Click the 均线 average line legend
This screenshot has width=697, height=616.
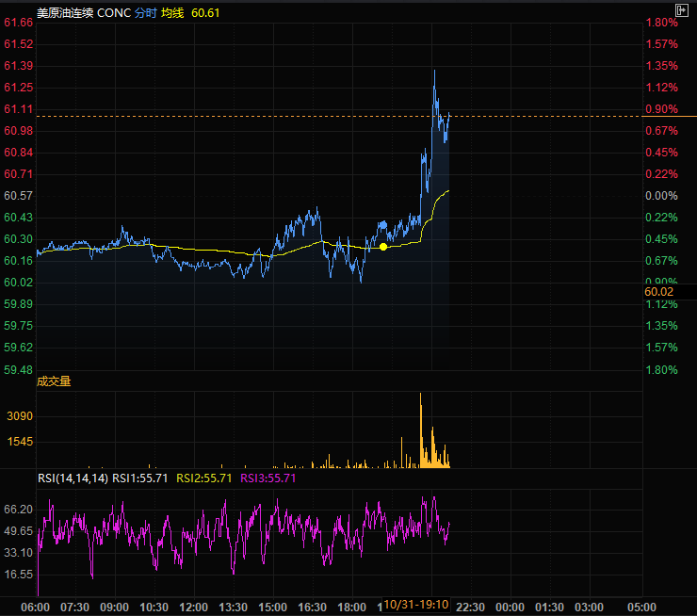pyautogui.click(x=171, y=13)
